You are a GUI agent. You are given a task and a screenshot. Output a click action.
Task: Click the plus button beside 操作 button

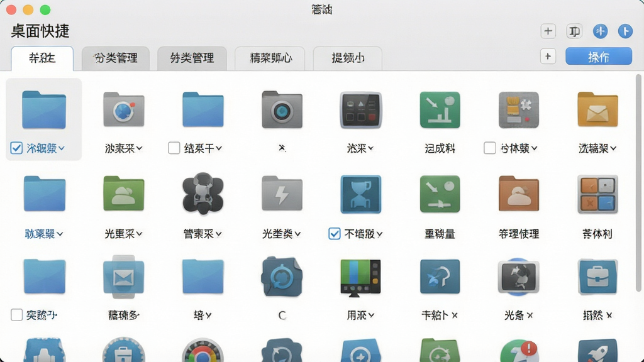[x=548, y=56]
